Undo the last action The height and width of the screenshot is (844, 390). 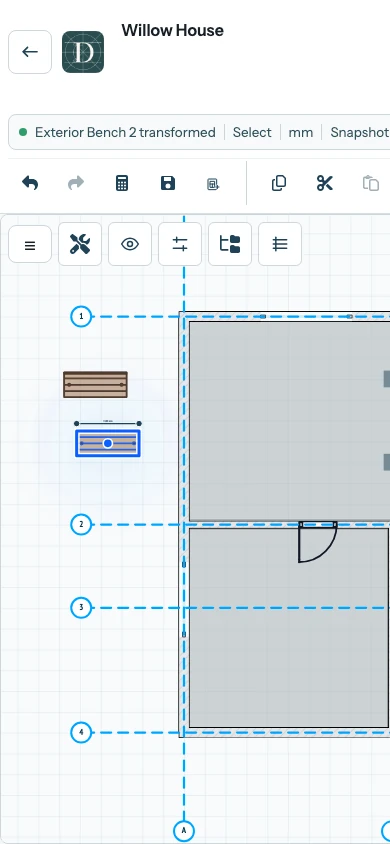pos(30,184)
